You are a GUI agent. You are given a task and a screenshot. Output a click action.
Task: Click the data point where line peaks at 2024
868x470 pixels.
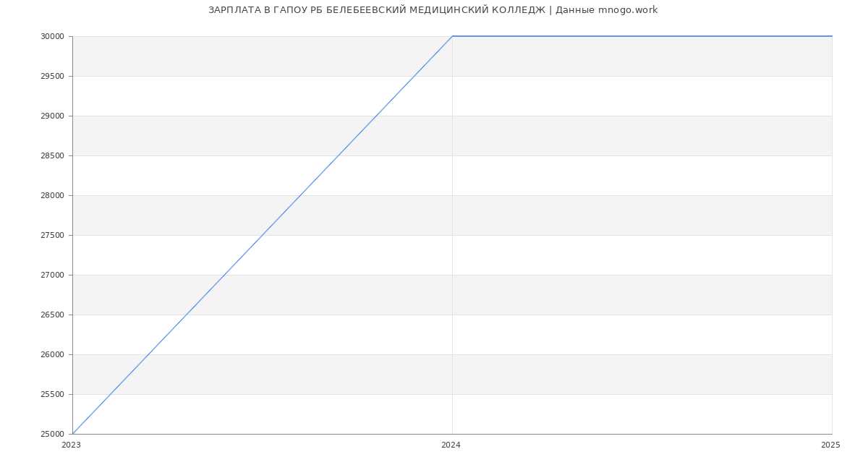(452, 36)
